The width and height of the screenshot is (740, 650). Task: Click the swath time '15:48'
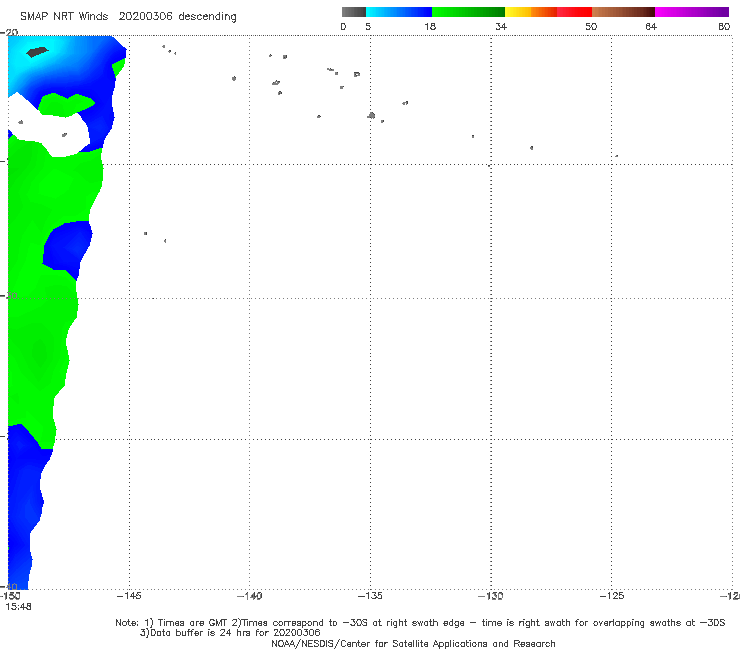18,607
